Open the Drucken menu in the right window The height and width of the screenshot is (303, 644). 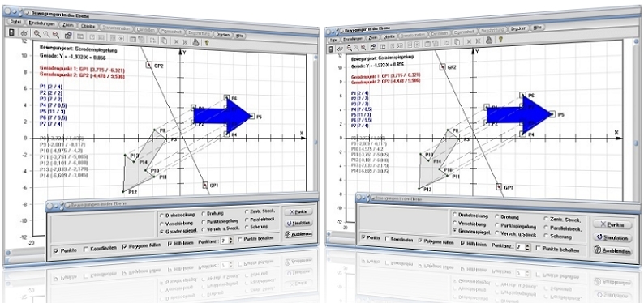coord(519,28)
